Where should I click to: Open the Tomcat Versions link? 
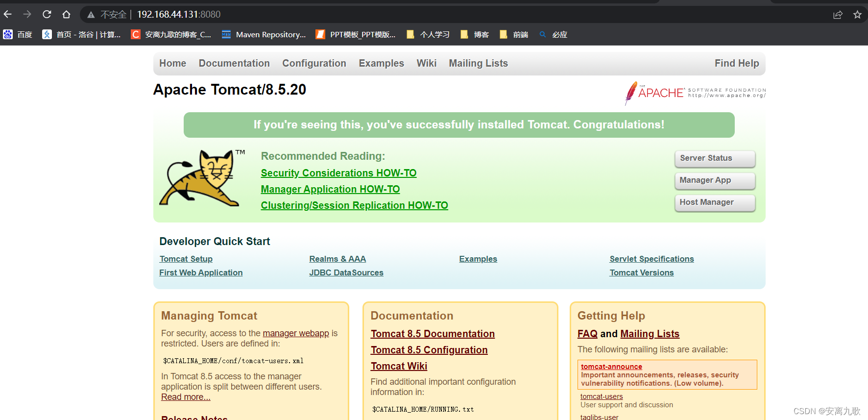click(x=642, y=272)
